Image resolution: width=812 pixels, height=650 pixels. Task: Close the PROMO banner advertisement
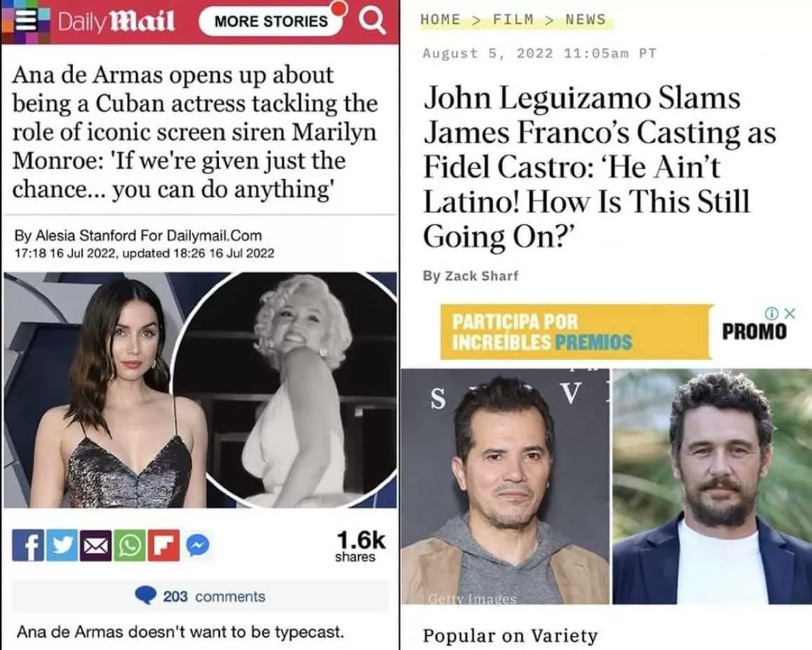coord(789,313)
